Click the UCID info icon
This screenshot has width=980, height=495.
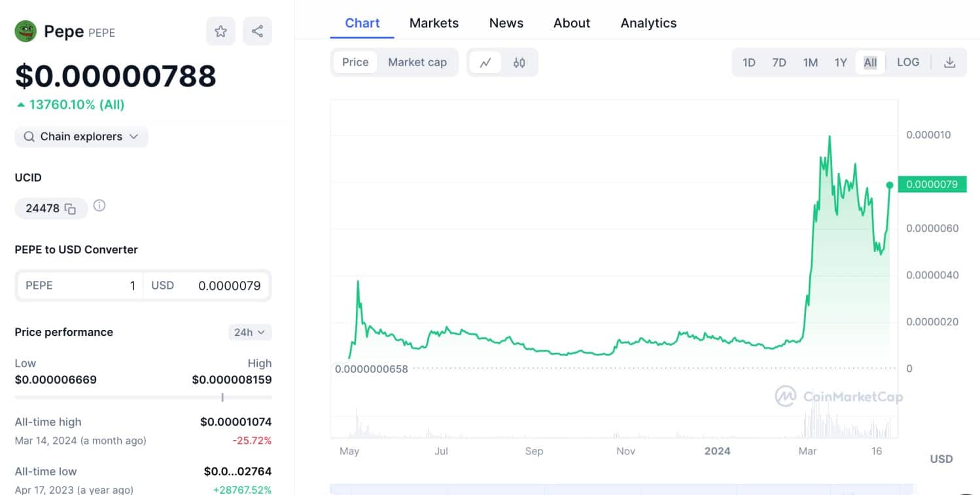coord(99,206)
